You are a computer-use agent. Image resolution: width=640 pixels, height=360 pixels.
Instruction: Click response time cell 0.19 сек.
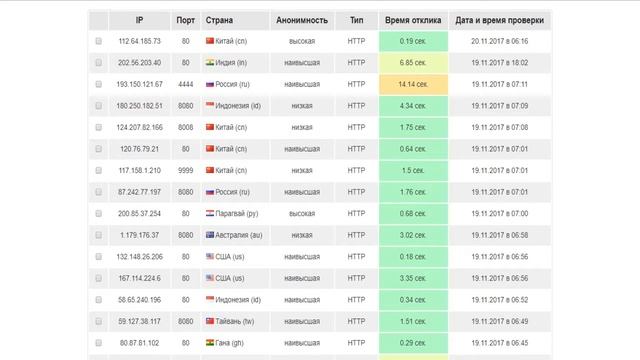[x=413, y=41]
